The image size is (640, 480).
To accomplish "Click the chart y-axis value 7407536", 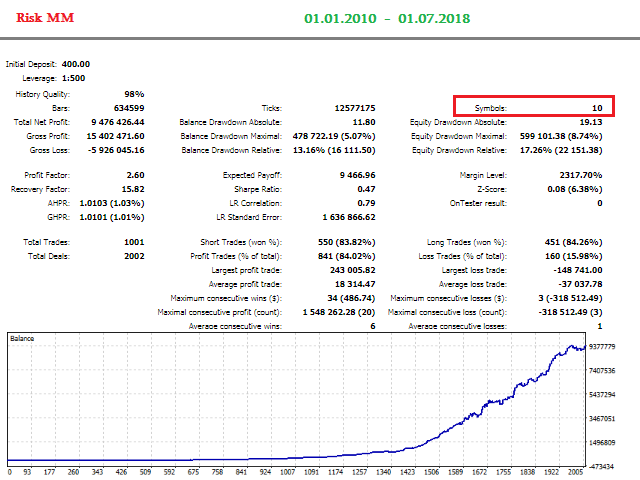I will pyautogui.click(x=602, y=371).
